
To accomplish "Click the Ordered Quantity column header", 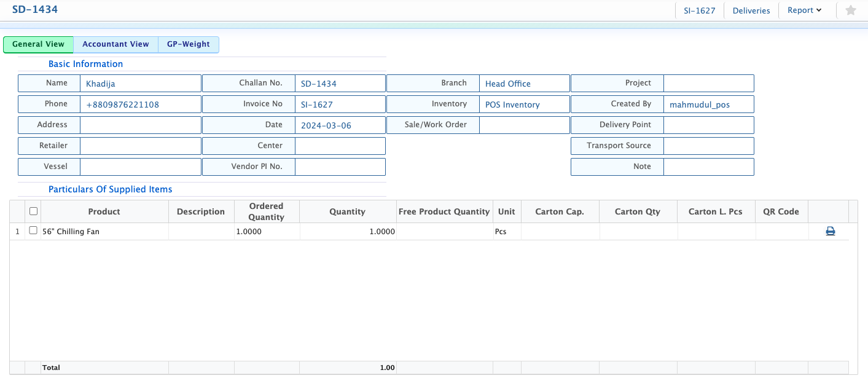I will pyautogui.click(x=266, y=211).
